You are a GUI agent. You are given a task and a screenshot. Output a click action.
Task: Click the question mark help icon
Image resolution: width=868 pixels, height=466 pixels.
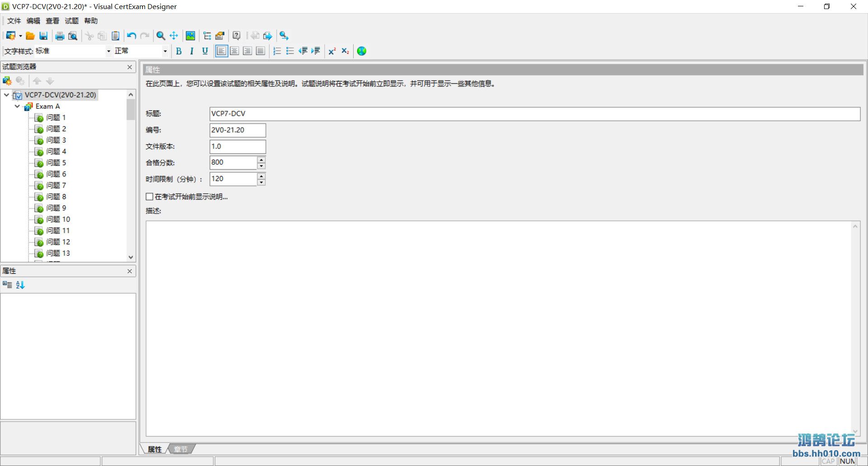pos(236,36)
